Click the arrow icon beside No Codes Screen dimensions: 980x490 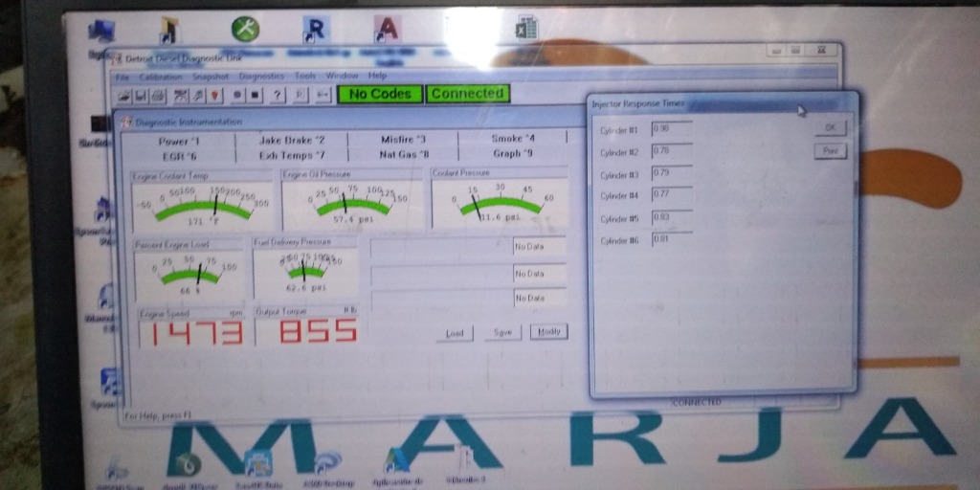point(322,96)
